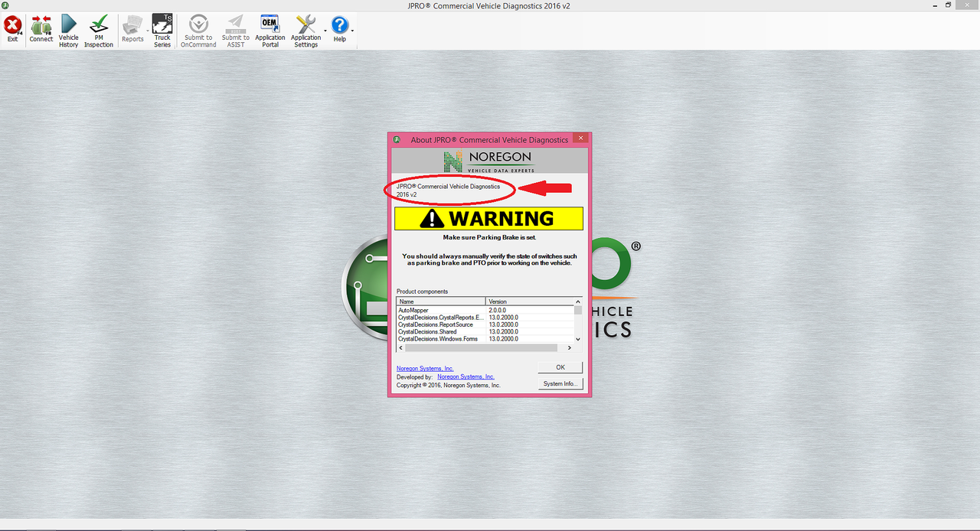This screenshot has width=980, height=531.
Task: Click the components list scroll left arrow
Action: pyautogui.click(x=400, y=347)
